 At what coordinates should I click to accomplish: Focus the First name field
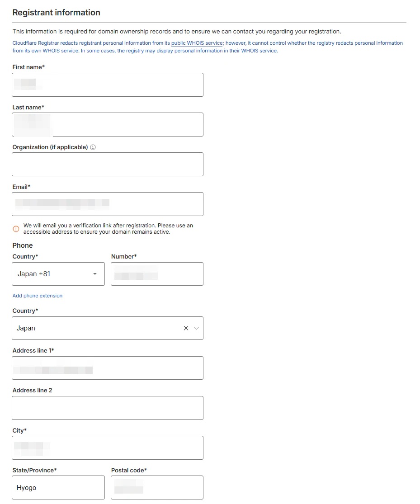(x=108, y=85)
